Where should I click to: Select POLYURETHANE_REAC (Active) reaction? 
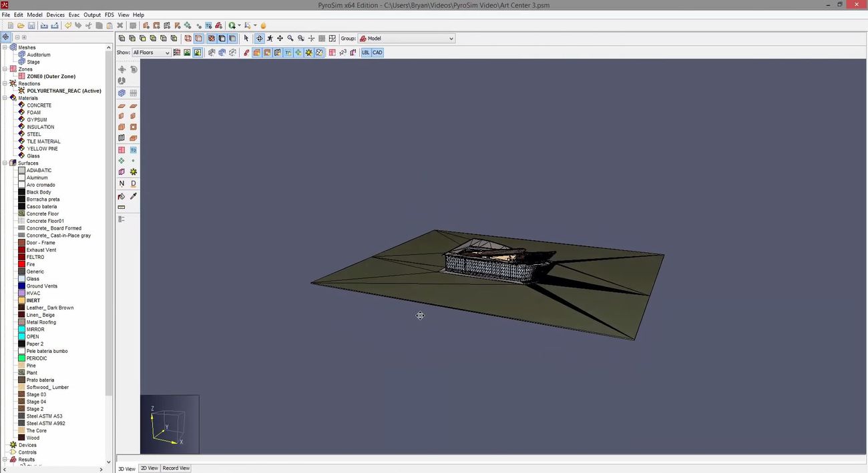click(x=63, y=91)
